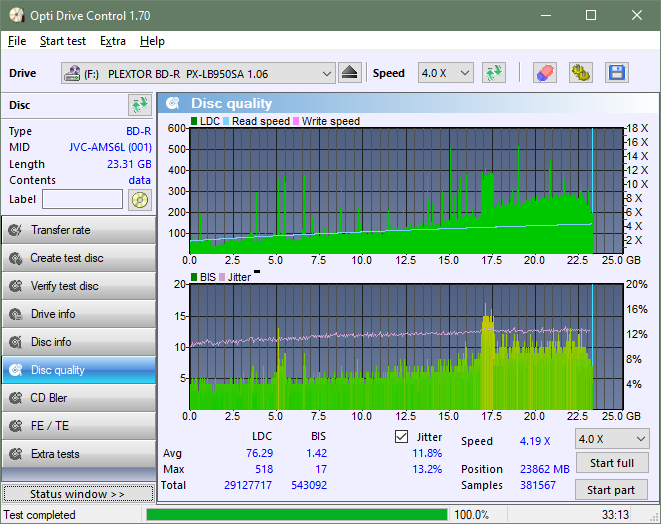Screen dimensions: 661x524
Task: Click the MID value JVC-AMS6L (001)
Action: point(110,148)
